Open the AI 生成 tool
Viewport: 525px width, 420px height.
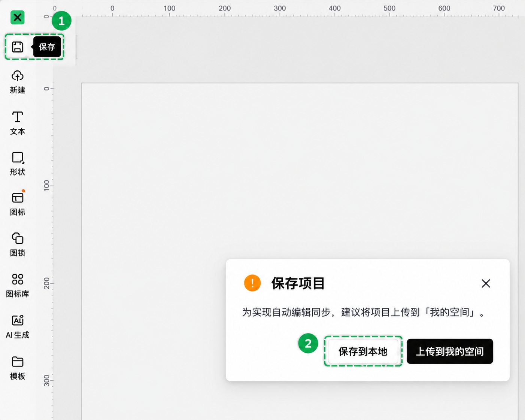pos(18,327)
